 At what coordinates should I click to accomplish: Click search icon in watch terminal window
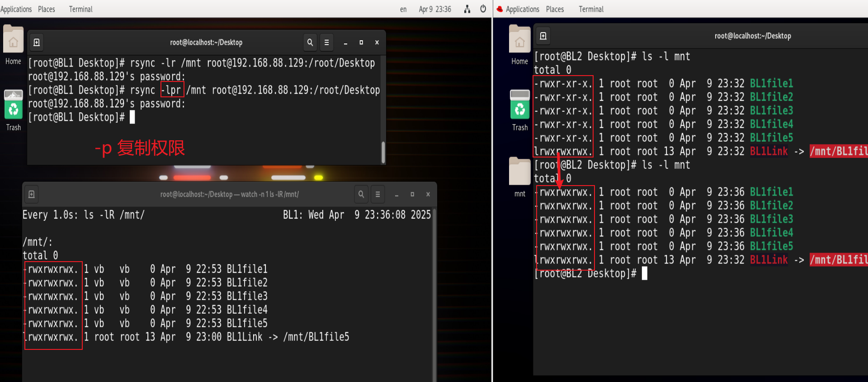[x=361, y=194]
